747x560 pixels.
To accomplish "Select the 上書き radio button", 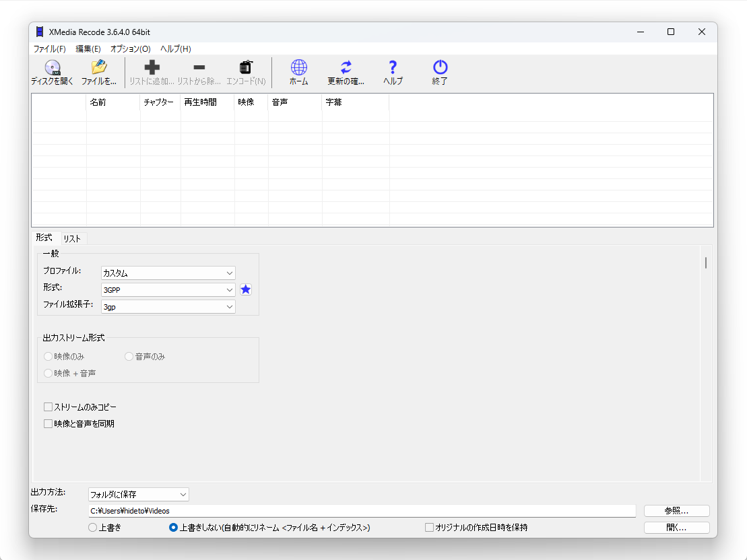I will (93, 528).
